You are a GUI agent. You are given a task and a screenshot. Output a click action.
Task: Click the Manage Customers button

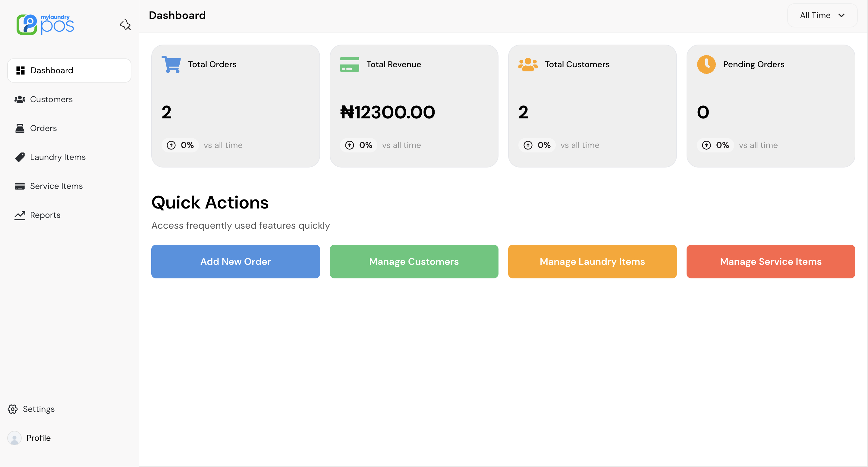tap(414, 262)
